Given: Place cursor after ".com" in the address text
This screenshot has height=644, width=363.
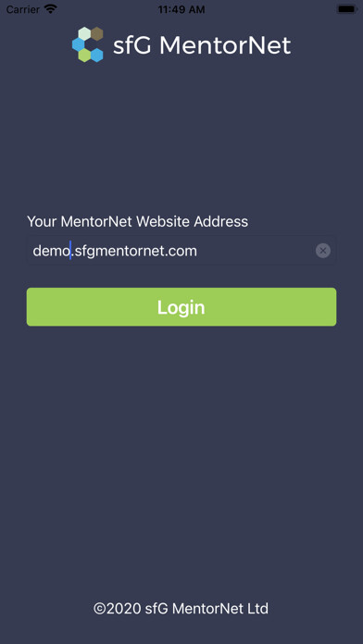Looking at the screenshot, I should point(198,251).
